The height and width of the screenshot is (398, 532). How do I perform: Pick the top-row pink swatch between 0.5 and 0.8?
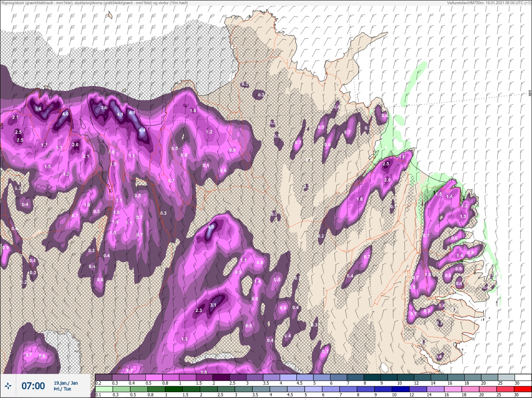(154, 377)
